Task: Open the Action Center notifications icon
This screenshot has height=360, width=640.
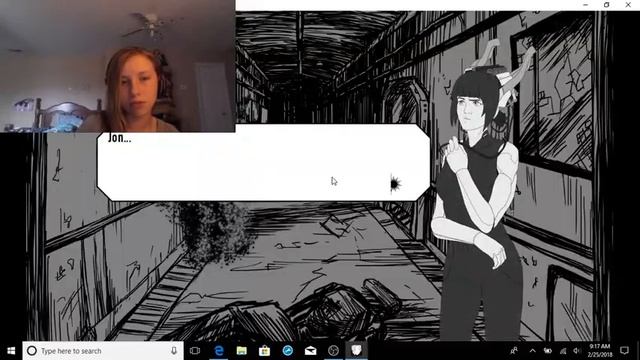Action: 624,351
